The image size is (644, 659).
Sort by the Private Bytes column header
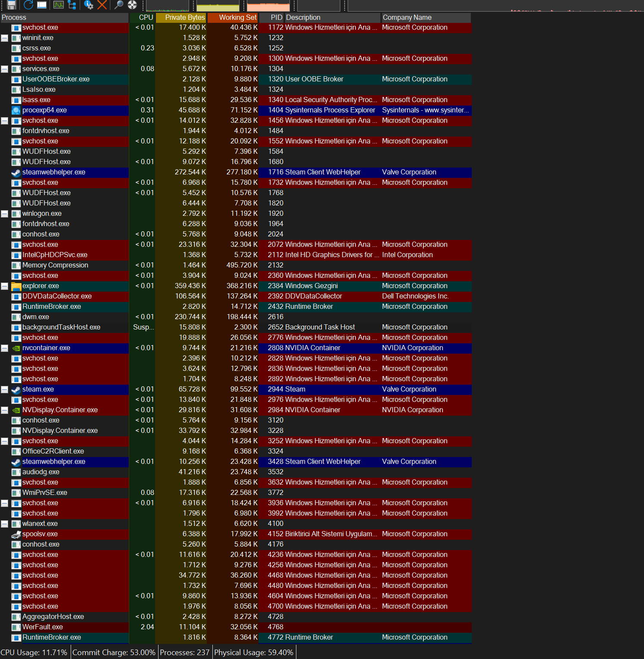click(x=181, y=18)
